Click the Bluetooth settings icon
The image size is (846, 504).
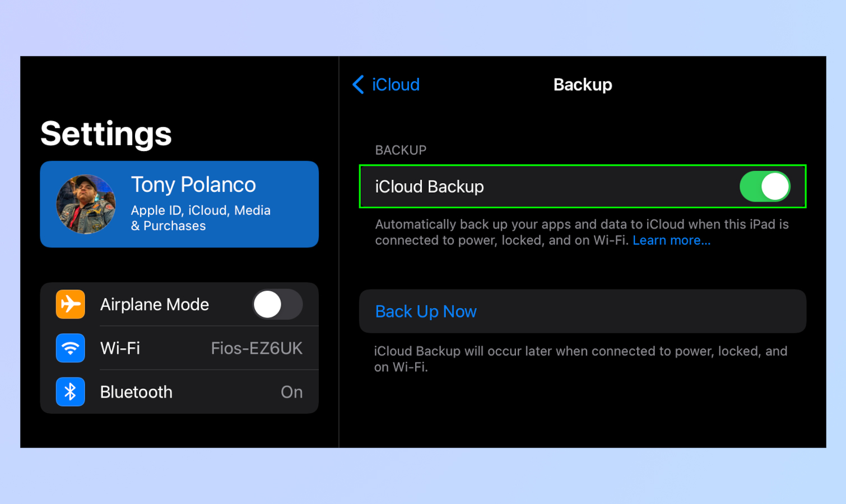(x=71, y=391)
